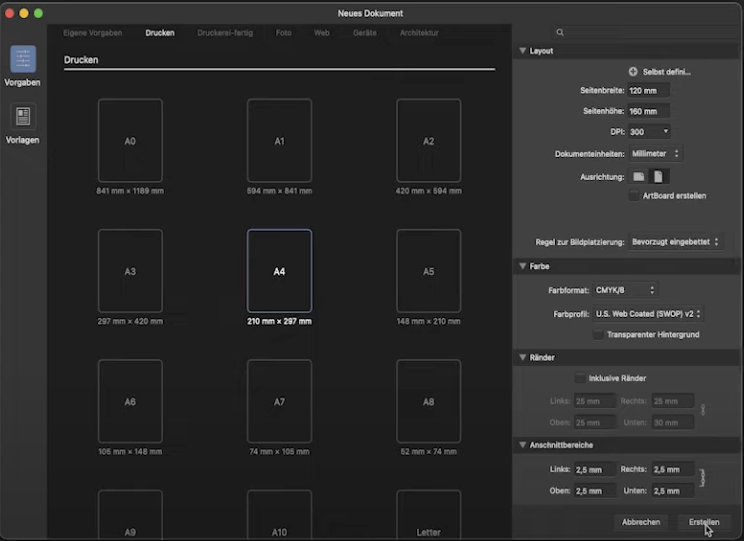
Task: Enable the ArtBoard erstellen checkbox
Action: coord(634,196)
